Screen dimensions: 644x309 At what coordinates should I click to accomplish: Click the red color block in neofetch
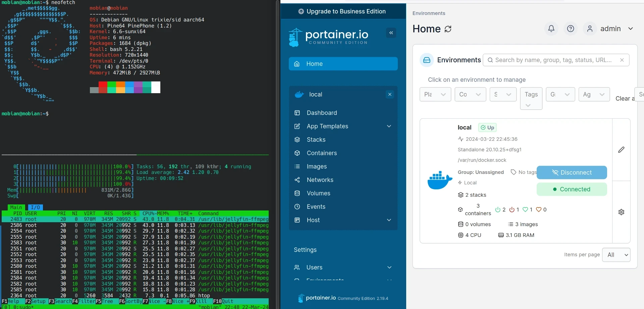103,87
